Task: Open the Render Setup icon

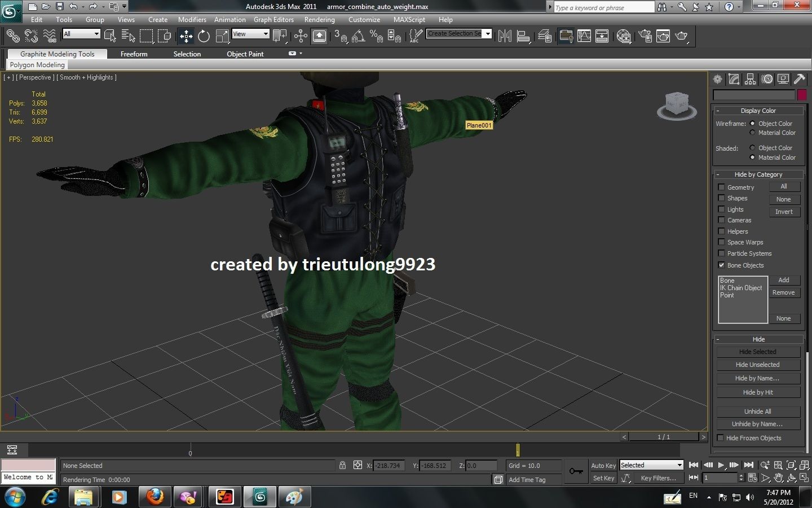Action: point(645,36)
